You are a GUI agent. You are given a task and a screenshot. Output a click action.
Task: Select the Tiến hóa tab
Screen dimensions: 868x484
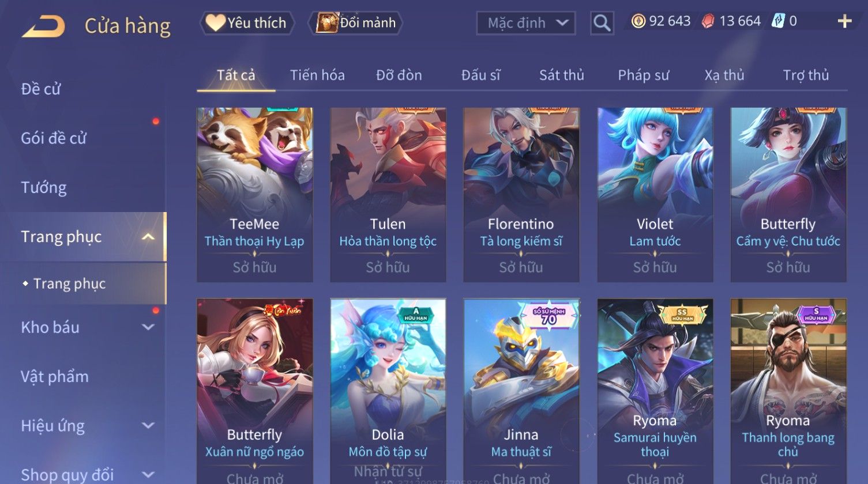pos(317,75)
